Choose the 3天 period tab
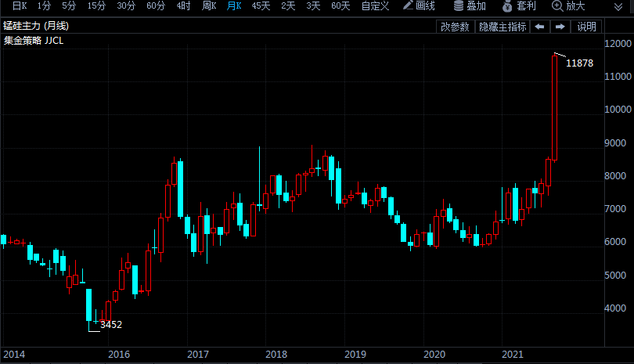The width and height of the screenshot is (634, 364). click(x=313, y=5)
